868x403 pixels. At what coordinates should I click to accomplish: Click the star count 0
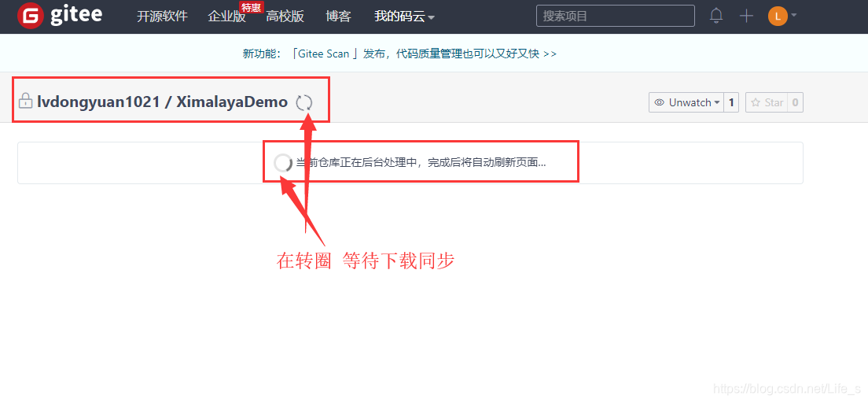click(796, 102)
